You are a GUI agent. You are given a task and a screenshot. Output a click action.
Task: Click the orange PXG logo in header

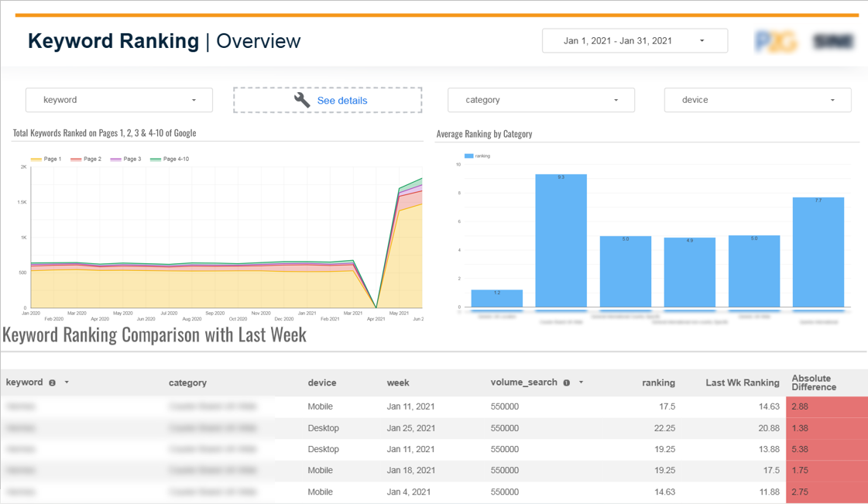click(x=776, y=41)
